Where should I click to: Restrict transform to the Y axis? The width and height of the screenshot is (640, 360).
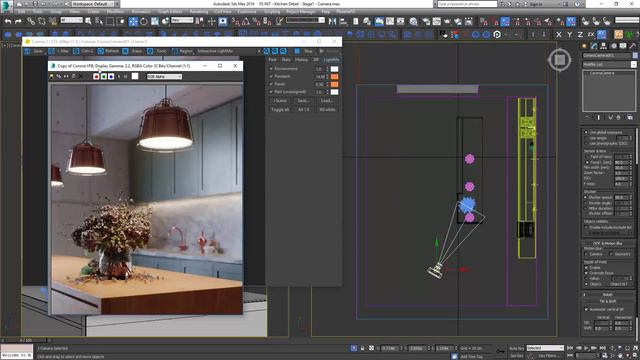(x=569, y=35)
